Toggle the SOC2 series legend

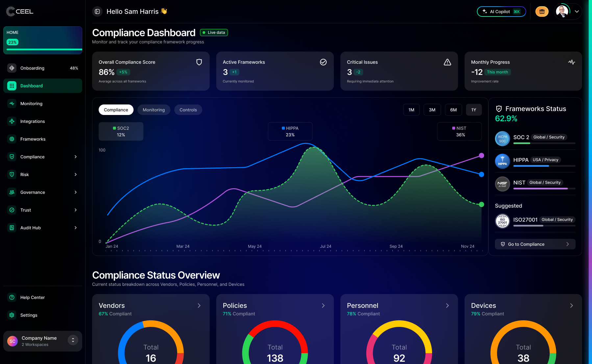(121, 131)
